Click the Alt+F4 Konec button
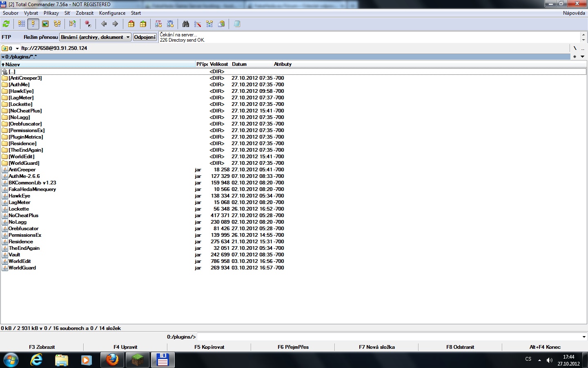Screen dimensions: 588x368 pyautogui.click(x=545, y=347)
